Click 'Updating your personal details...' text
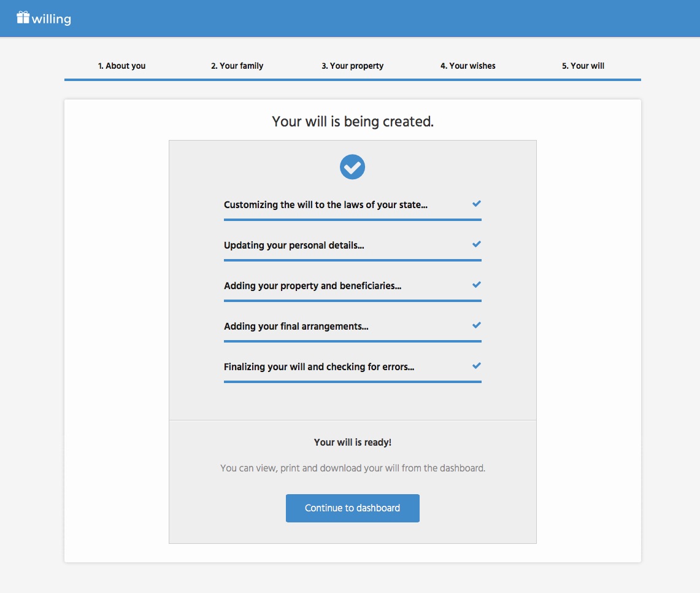Screen dimensions: 700x593 (294, 246)
